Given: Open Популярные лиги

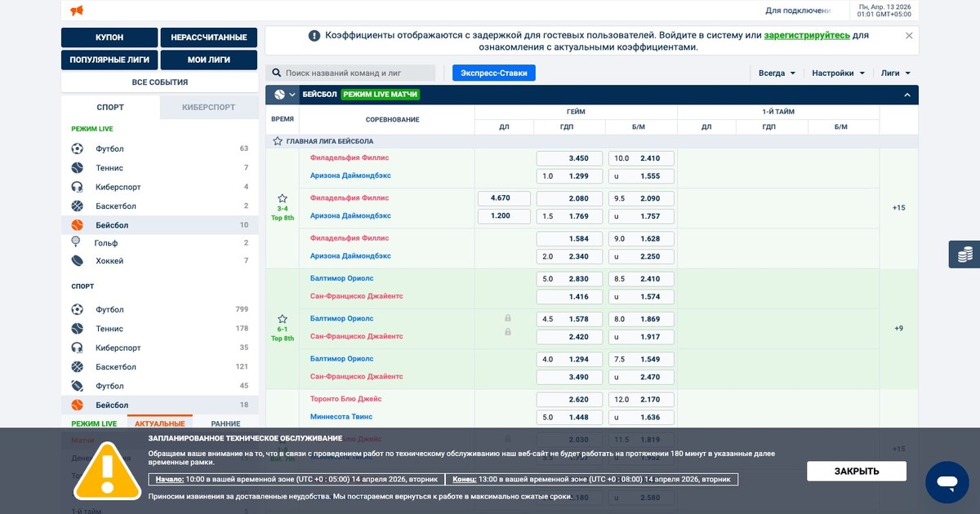Looking at the screenshot, I should (109, 60).
